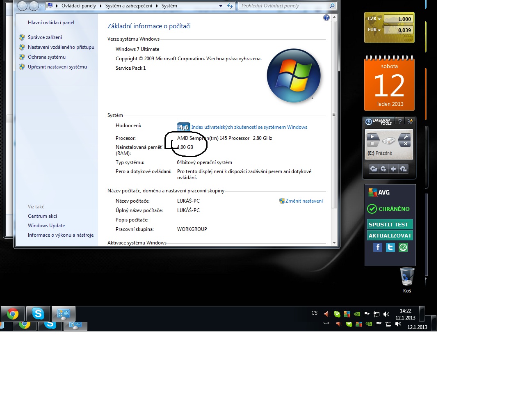
Task: Click the Systém breadcrumb in the address bar
Action: (x=169, y=6)
